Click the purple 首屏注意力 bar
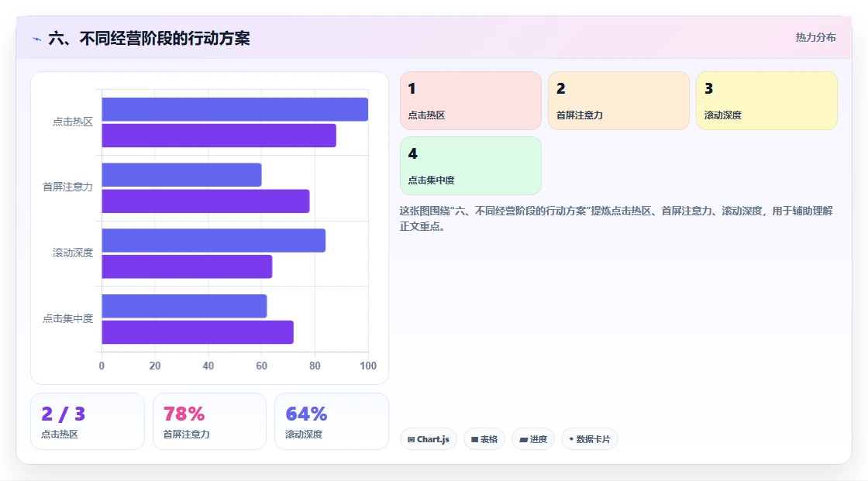Viewport: 868px width, 481px height. pyautogui.click(x=205, y=201)
